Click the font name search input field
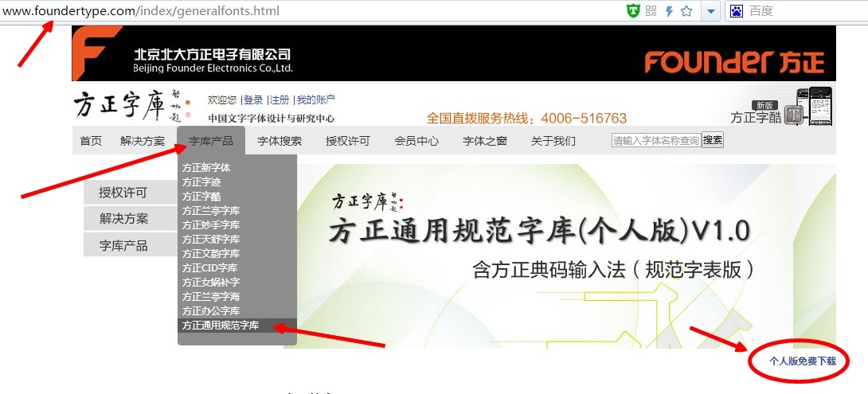This screenshot has height=394, width=868. [x=656, y=141]
